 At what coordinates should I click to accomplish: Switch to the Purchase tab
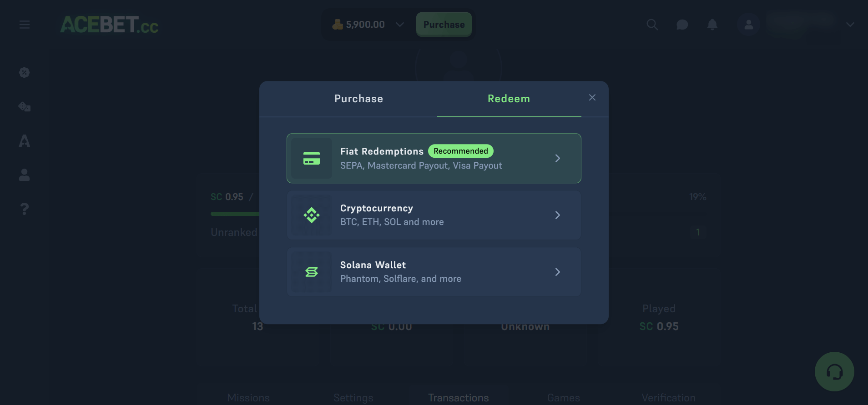pyautogui.click(x=358, y=99)
